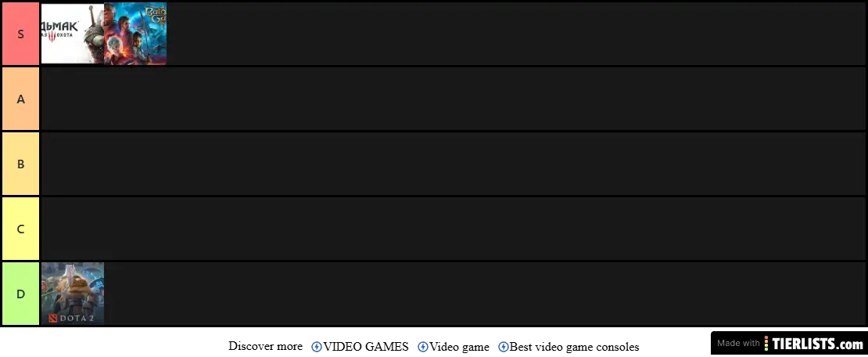
Task: Click the empty C tier row
Action: [452, 229]
